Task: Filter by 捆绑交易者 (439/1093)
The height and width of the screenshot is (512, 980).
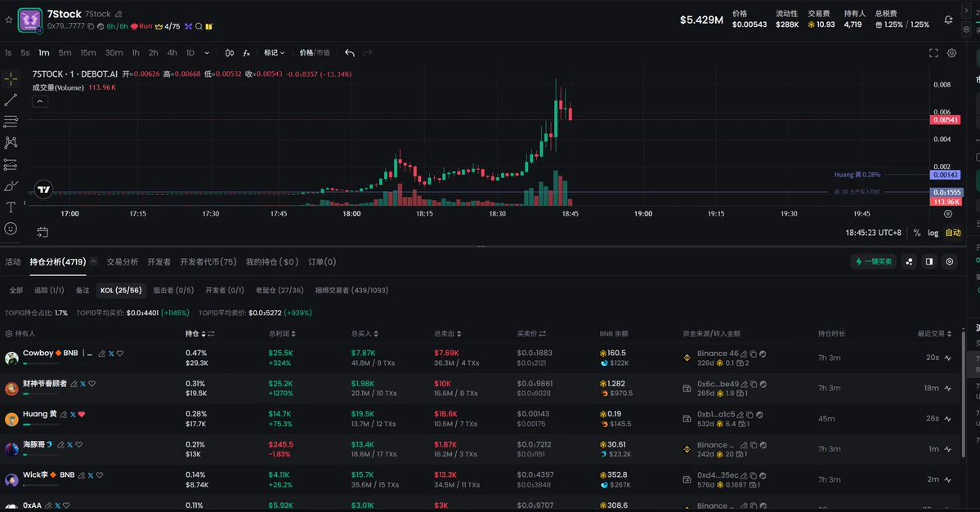Action: point(352,291)
